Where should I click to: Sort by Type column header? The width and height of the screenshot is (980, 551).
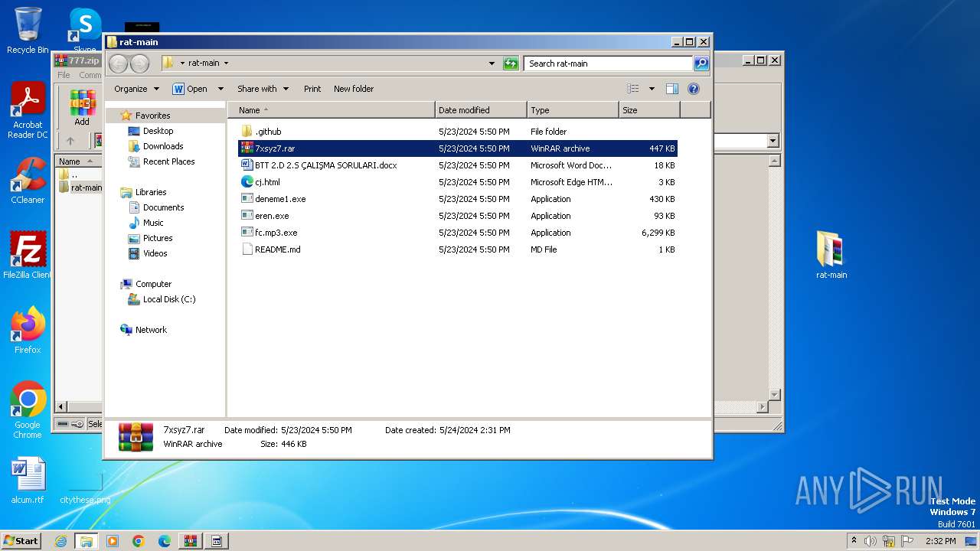click(573, 110)
